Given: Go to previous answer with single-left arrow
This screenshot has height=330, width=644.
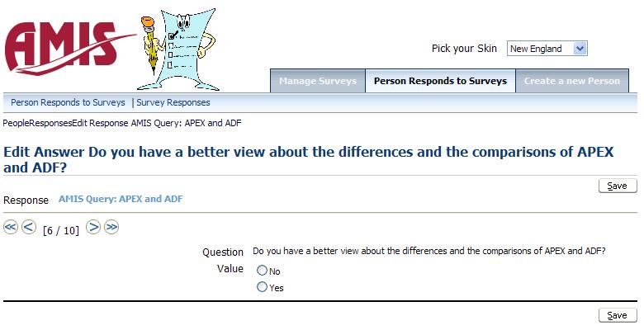Looking at the screenshot, I should pos(29,228).
